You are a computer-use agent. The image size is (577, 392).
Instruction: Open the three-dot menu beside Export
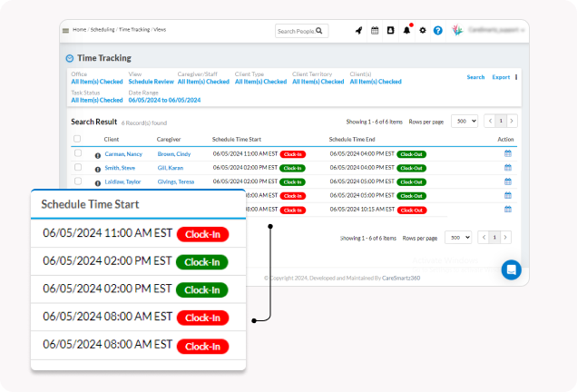516,77
